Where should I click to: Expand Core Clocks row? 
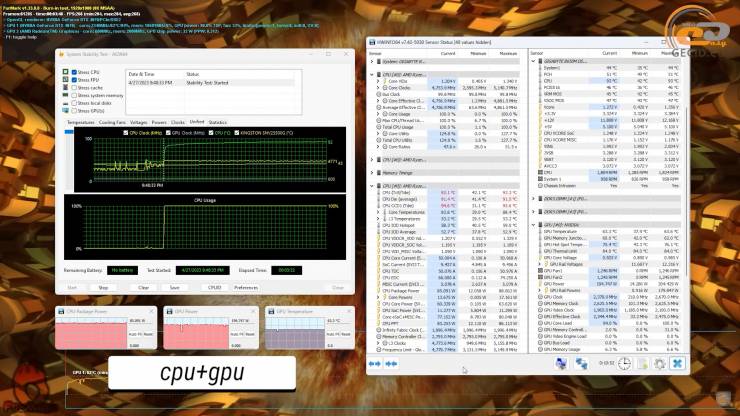point(378,88)
